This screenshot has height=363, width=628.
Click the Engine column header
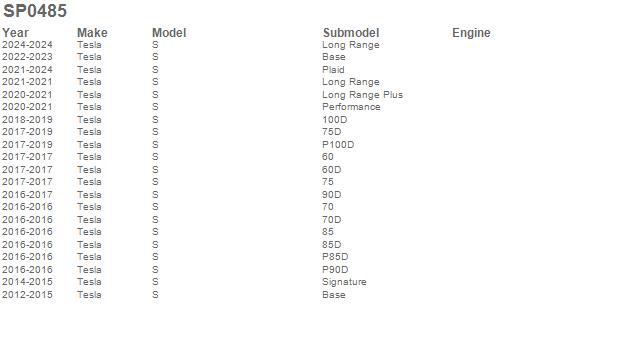[x=471, y=32]
